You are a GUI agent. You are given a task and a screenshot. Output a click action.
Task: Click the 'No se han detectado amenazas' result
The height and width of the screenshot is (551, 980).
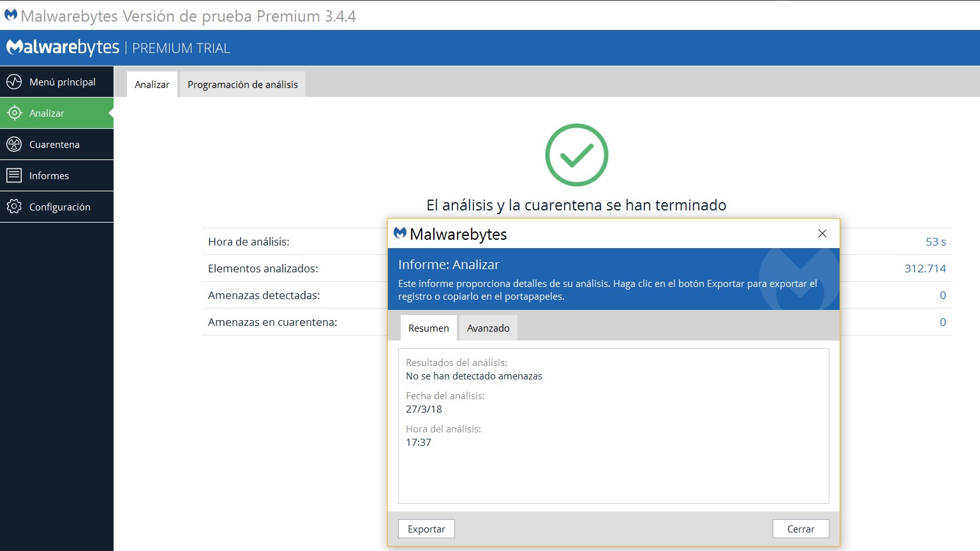(474, 376)
